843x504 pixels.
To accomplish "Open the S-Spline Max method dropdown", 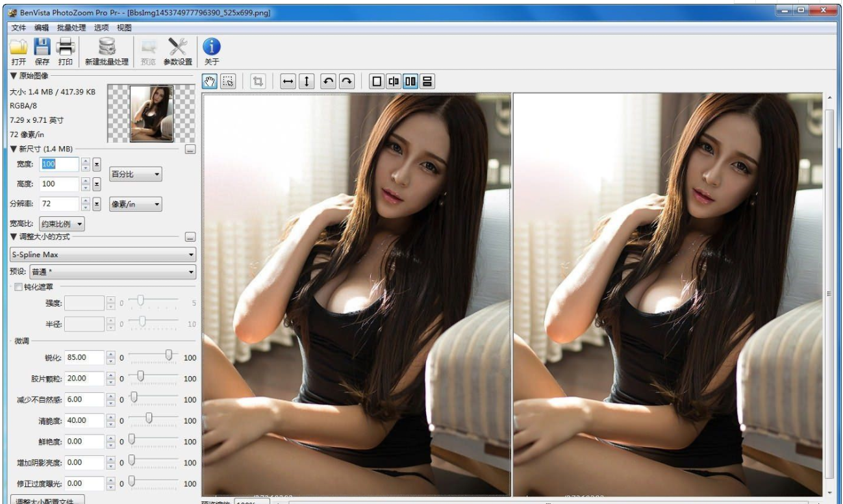I will pos(104,253).
